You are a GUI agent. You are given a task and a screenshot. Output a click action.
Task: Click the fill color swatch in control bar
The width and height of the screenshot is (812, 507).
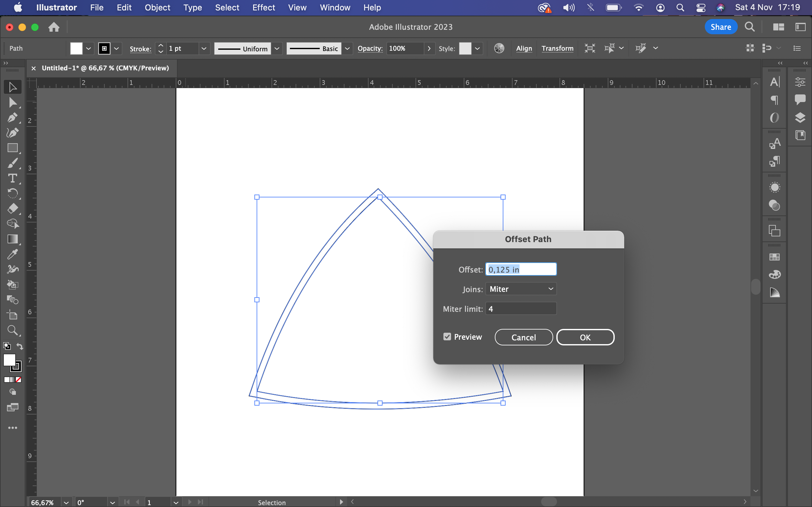76,48
